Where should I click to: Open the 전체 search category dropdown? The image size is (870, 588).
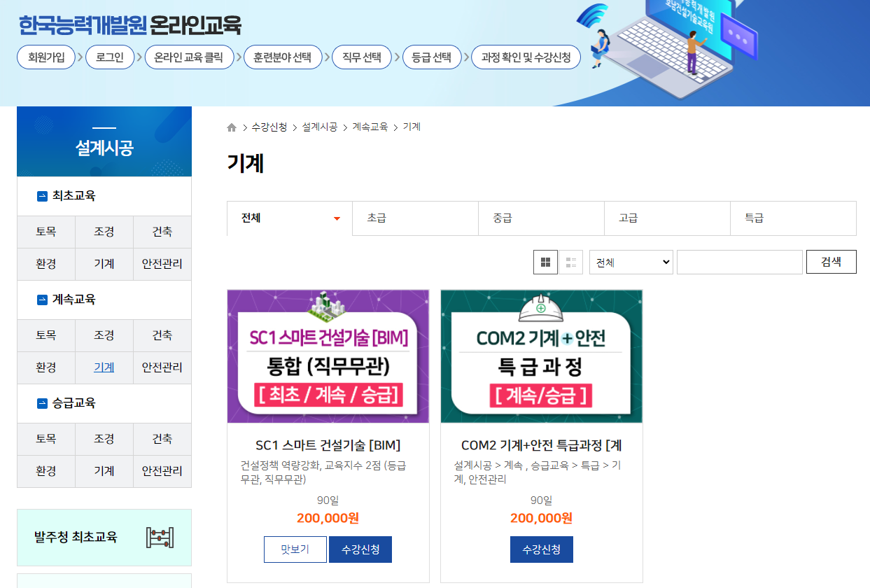pyautogui.click(x=631, y=262)
